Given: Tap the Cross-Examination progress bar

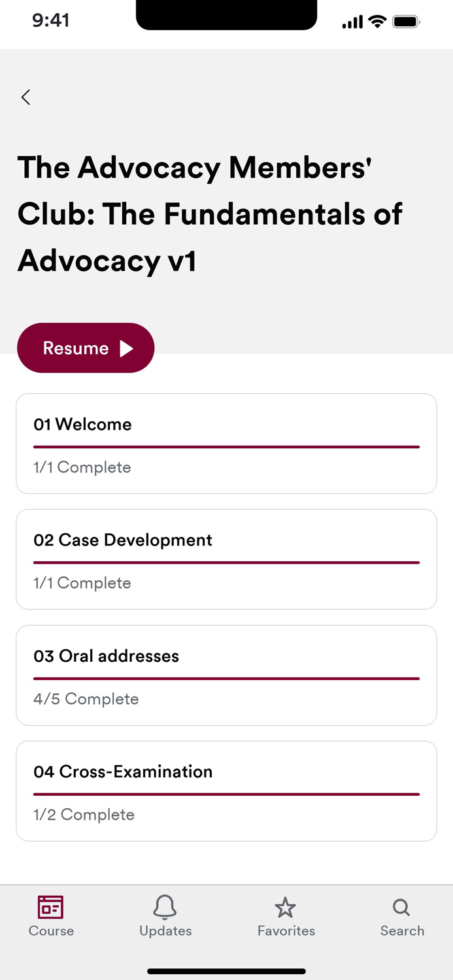Looking at the screenshot, I should tap(226, 794).
